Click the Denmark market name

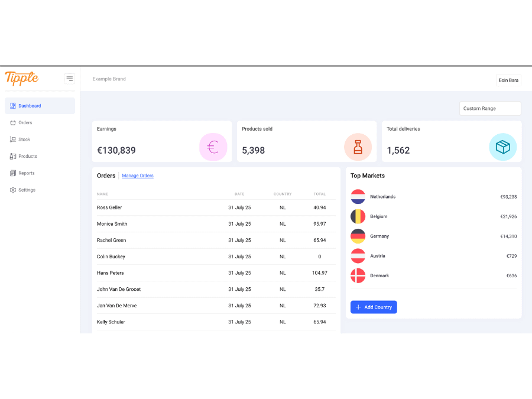379,276
